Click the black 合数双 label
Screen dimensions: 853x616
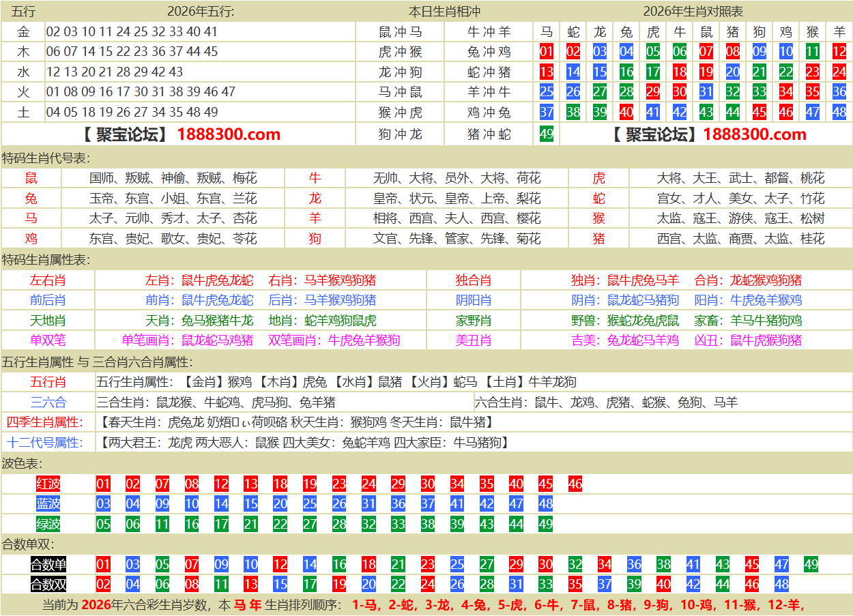click(x=48, y=585)
